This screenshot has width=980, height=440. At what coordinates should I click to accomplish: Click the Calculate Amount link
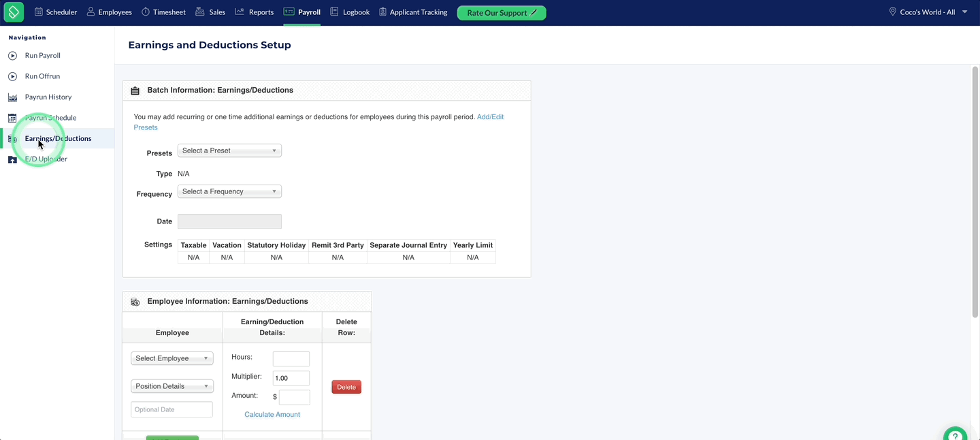click(272, 414)
